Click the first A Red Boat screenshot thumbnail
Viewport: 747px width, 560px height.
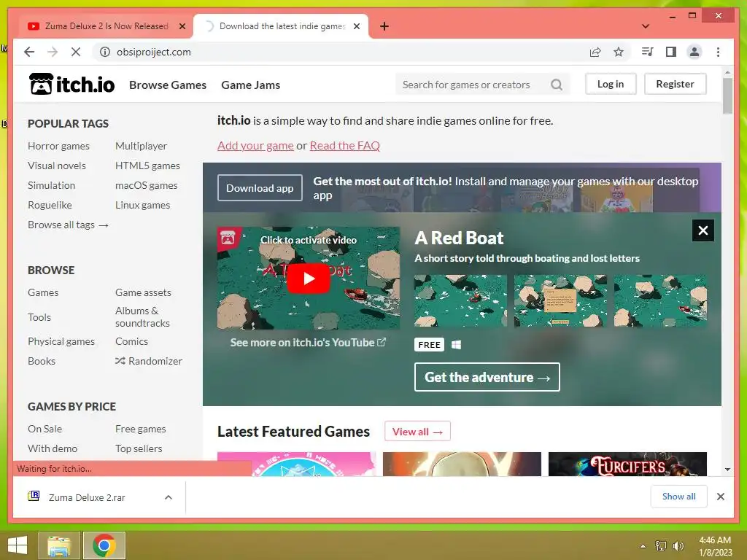(461, 300)
